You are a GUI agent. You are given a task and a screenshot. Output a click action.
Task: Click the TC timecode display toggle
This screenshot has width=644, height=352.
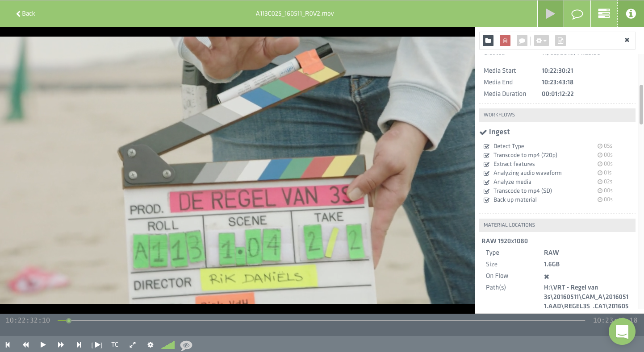(x=115, y=344)
